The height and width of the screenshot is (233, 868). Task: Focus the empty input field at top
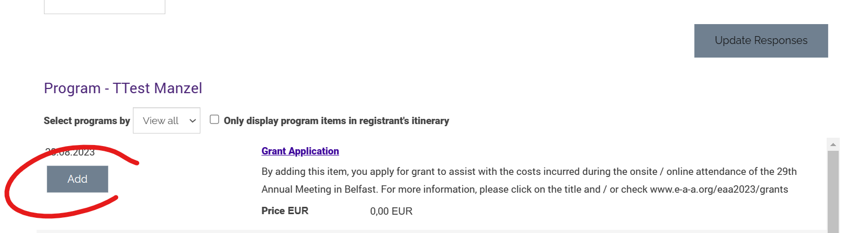point(105,7)
